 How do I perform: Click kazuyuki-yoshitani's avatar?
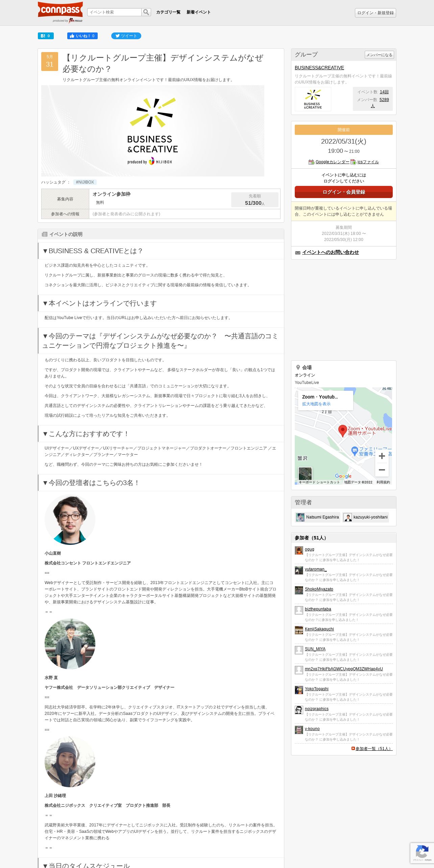[347, 517]
